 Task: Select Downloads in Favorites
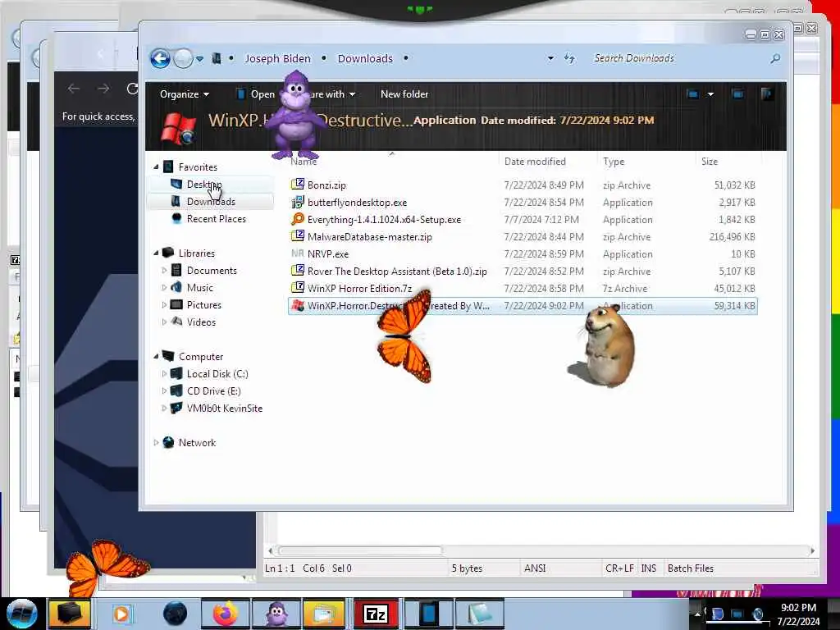coord(211,202)
